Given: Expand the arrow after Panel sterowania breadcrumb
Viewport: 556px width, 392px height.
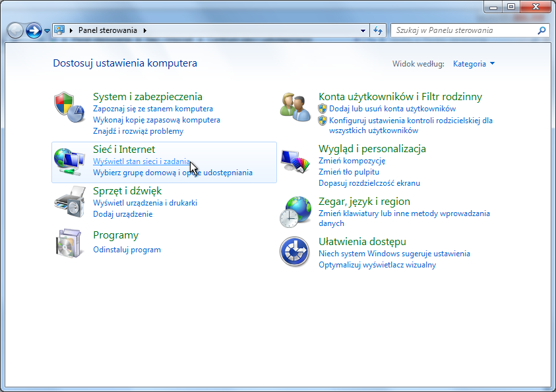Looking at the screenshot, I should point(145,30).
